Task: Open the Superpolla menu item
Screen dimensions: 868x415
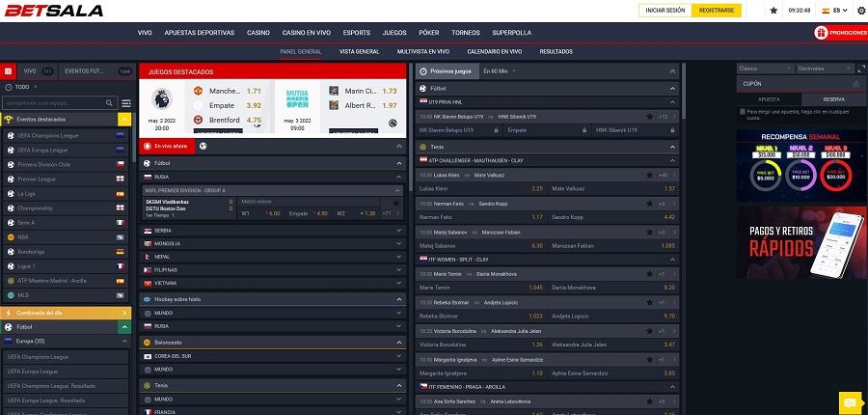Action: (511, 33)
